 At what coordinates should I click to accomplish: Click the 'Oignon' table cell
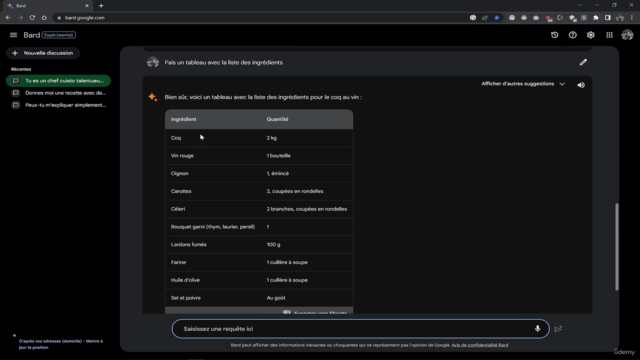(180, 173)
